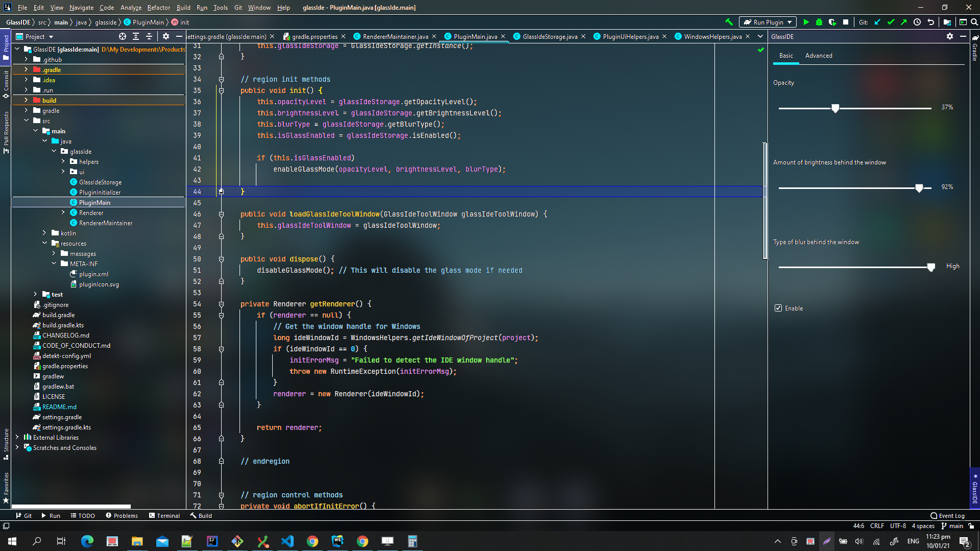Switch to GlassIdeStorage.java tab
Image resolution: width=980 pixels, height=551 pixels.
click(549, 36)
